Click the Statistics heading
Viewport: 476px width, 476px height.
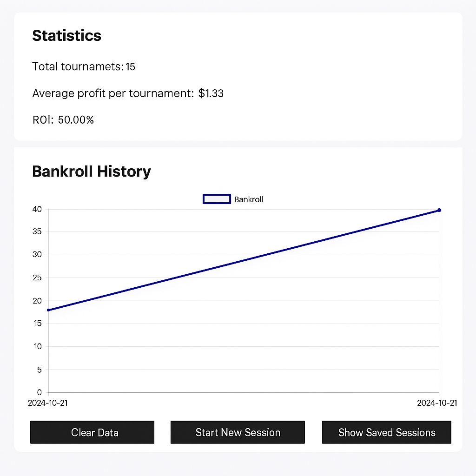66,36
